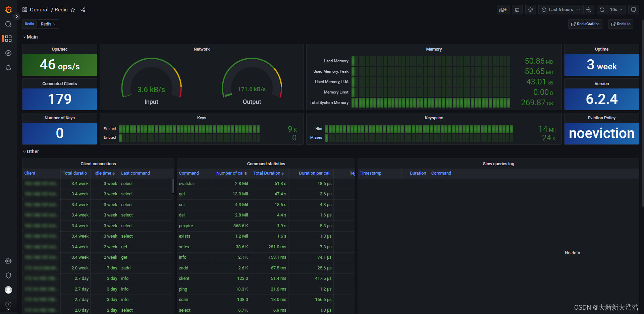The image size is (644, 314).
Task: Sort by the Total duration column header
Action: coord(75,173)
